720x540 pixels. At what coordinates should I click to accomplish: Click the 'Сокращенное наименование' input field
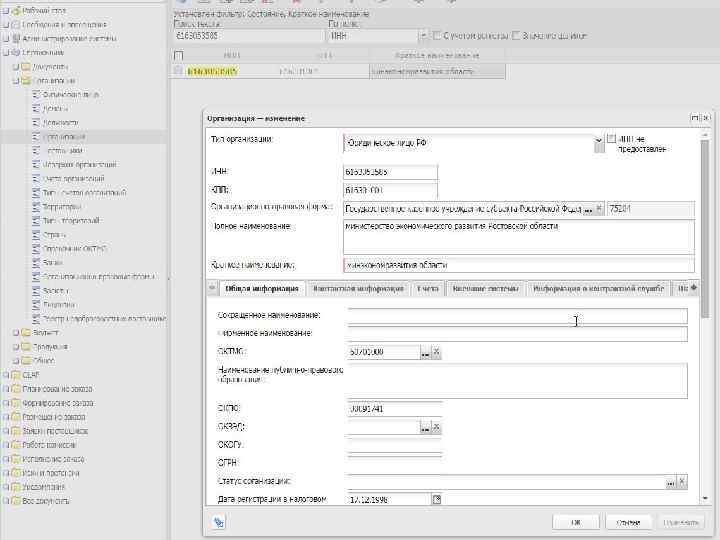(517, 316)
